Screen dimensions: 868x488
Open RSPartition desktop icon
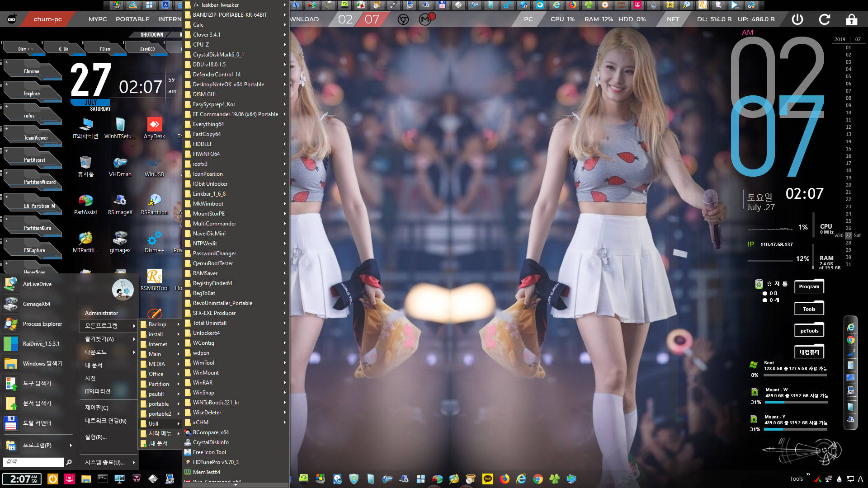pos(154,204)
